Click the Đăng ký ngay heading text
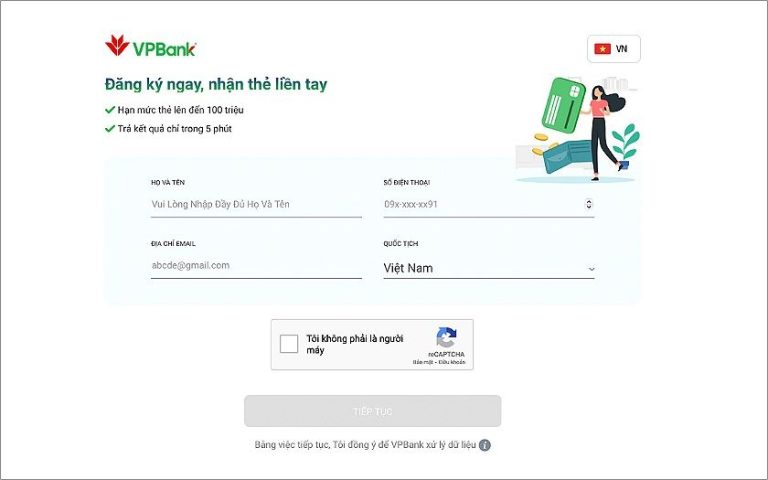This screenshot has width=768, height=480. (216, 84)
